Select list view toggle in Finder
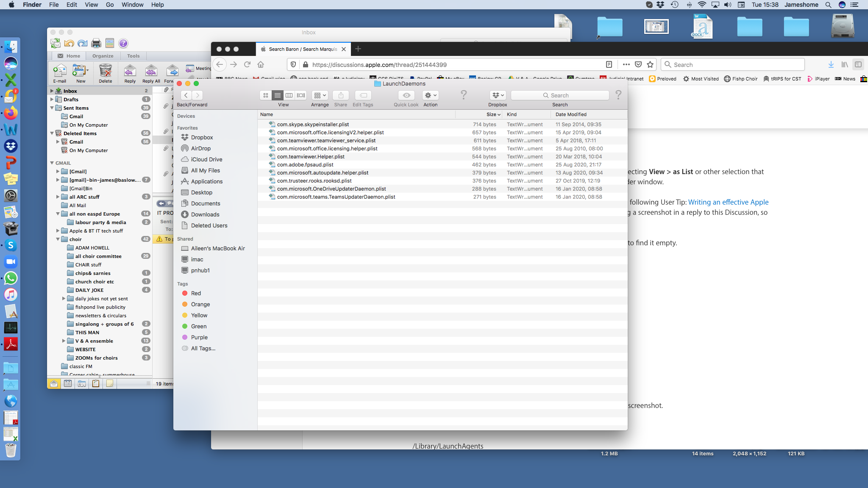Screen dimensions: 868x488 click(x=278, y=95)
